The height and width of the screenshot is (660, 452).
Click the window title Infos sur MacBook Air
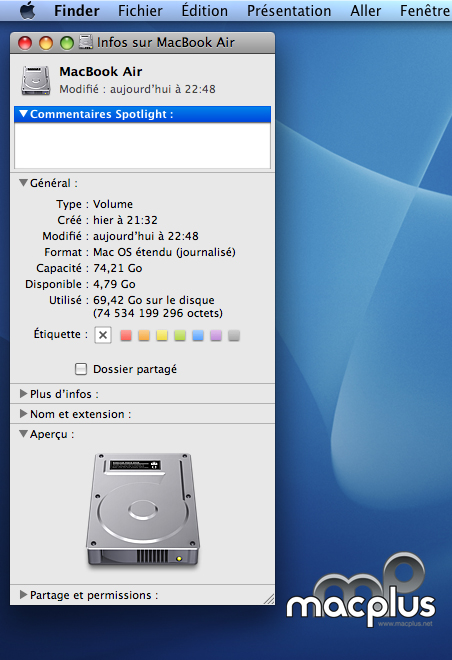[165, 43]
